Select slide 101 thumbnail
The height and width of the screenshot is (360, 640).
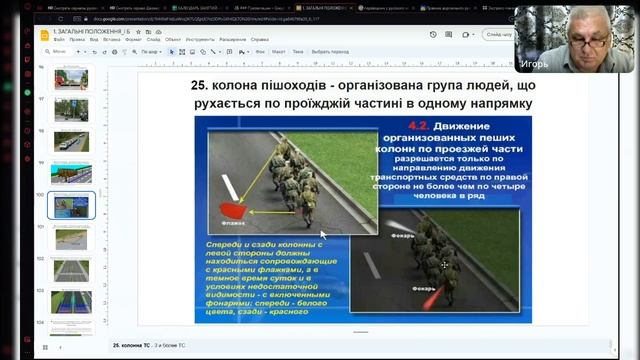(x=71, y=238)
